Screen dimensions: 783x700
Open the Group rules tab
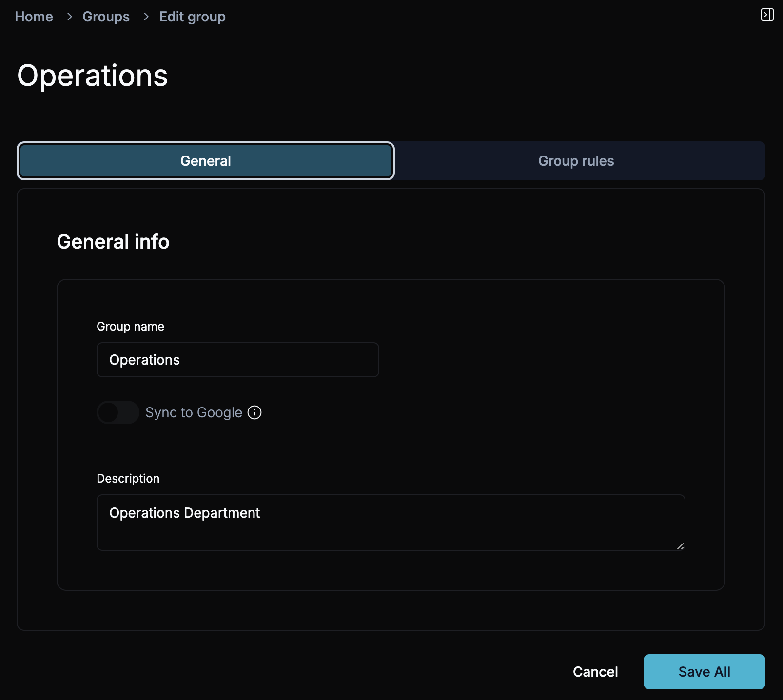pos(576,161)
